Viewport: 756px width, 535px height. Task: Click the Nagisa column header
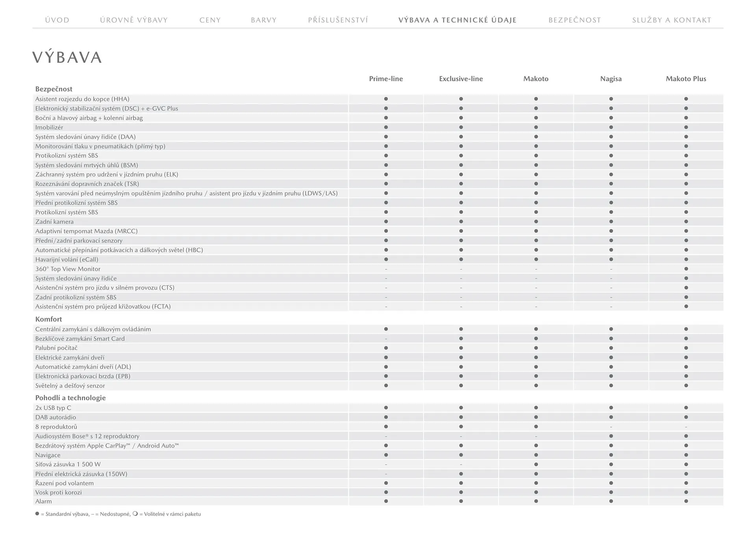coord(611,79)
